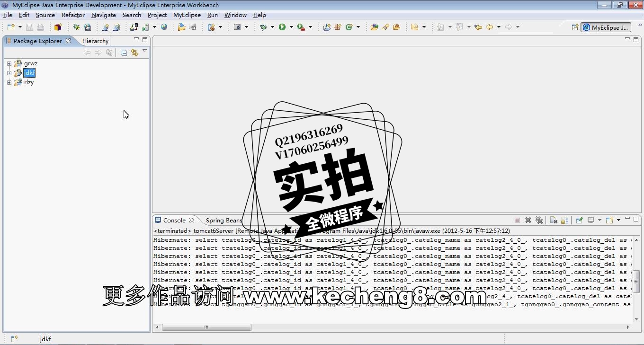
Task: Click the console horizontal scrollbar thumb
Action: coord(206,327)
